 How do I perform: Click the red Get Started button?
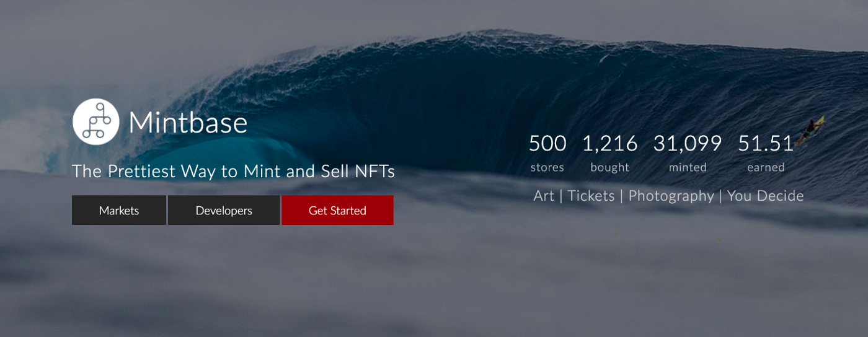click(x=337, y=210)
